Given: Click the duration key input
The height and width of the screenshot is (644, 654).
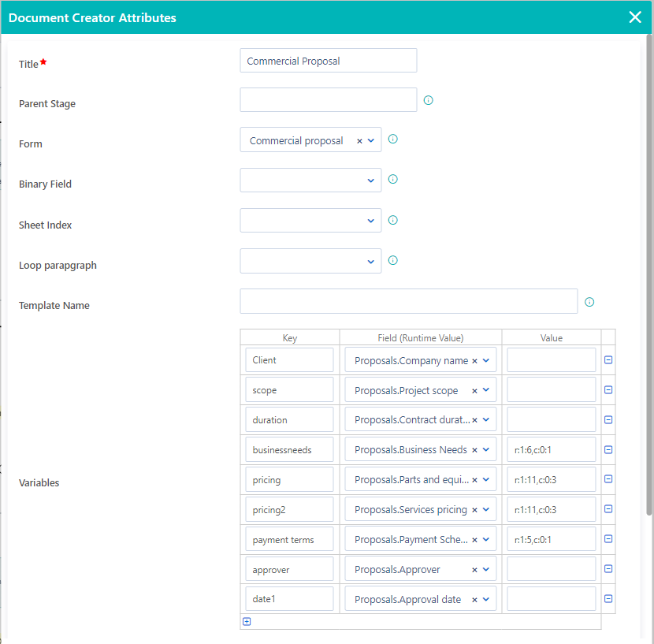Looking at the screenshot, I should (289, 419).
